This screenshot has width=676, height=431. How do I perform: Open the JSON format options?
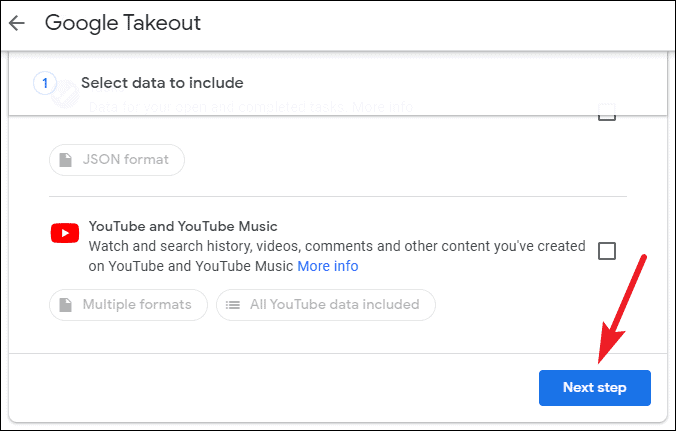click(117, 159)
